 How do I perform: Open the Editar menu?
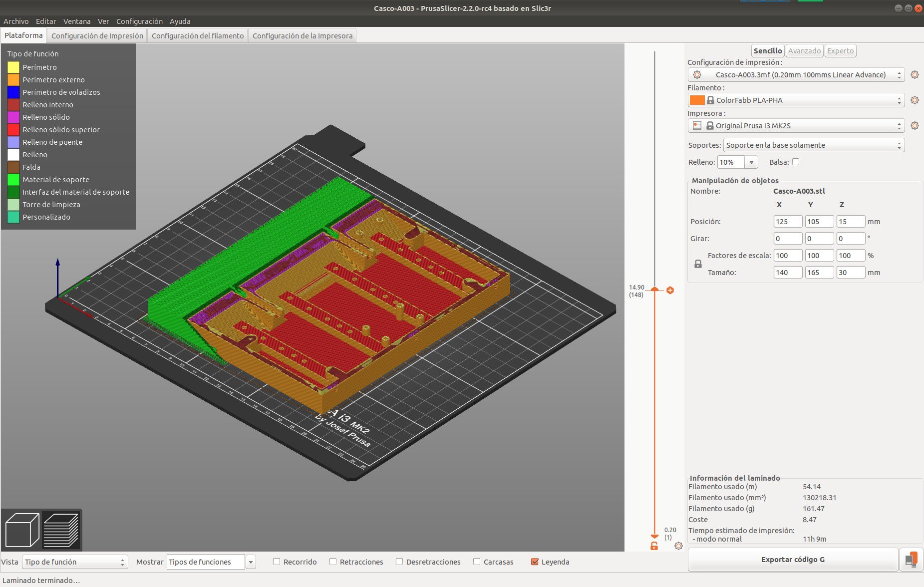pos(46,21)
